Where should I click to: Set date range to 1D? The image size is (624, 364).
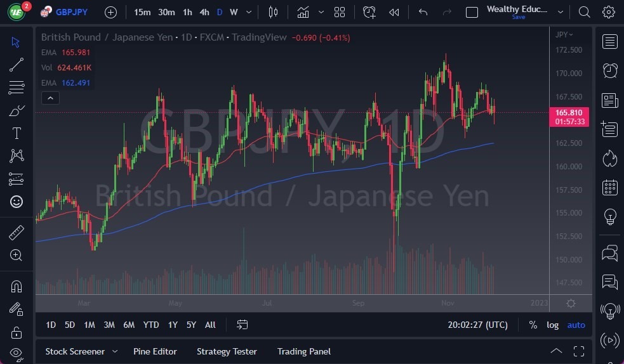click(51, 325)
